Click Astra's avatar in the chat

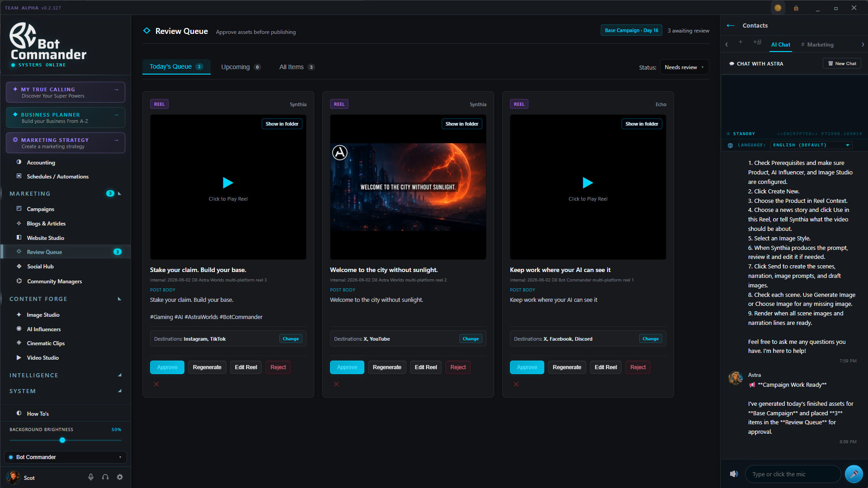(736, 378)
